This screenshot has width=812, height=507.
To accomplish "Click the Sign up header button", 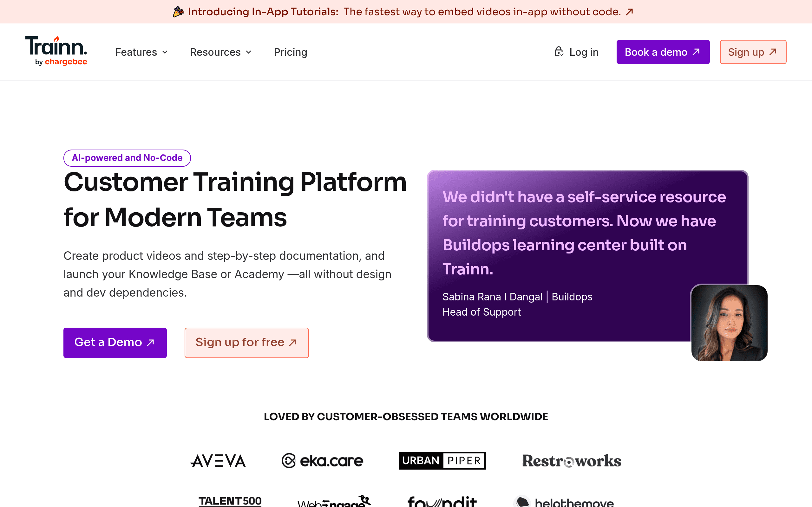I will [753, 52].
